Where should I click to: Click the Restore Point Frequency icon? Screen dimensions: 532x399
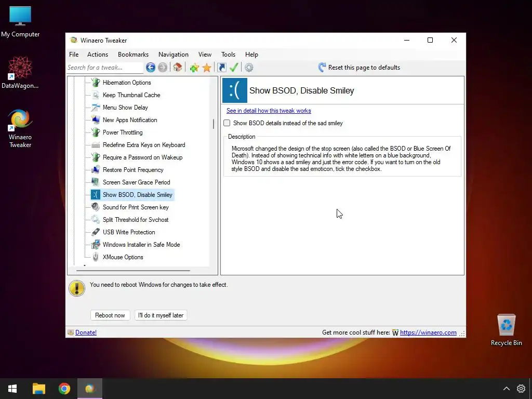click(96, 170)
